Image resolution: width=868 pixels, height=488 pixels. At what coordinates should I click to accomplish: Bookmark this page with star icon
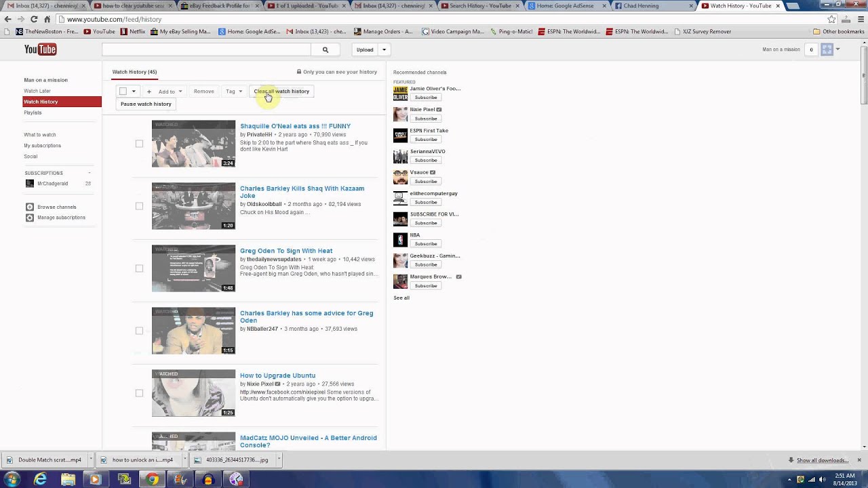pyautogui.click(x=832, y=19)
